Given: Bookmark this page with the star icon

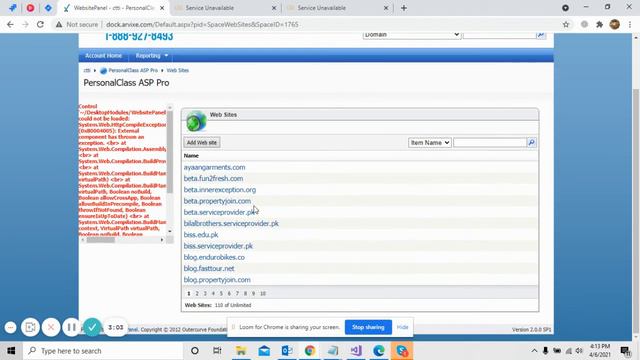Looking at the screenshot, I should click(x=566, y=24).
